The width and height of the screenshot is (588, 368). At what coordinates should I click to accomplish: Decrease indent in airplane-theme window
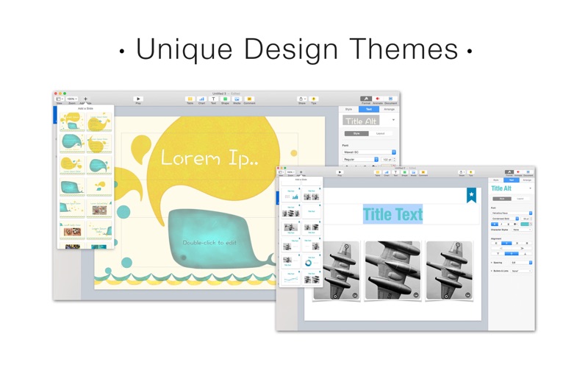click(501, 248)
